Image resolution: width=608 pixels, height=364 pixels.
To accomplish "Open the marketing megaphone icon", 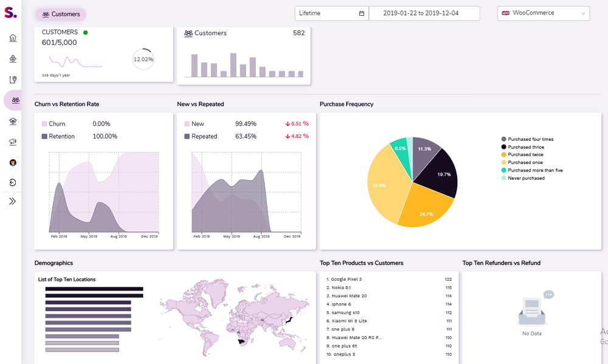I will coord(12,142).
